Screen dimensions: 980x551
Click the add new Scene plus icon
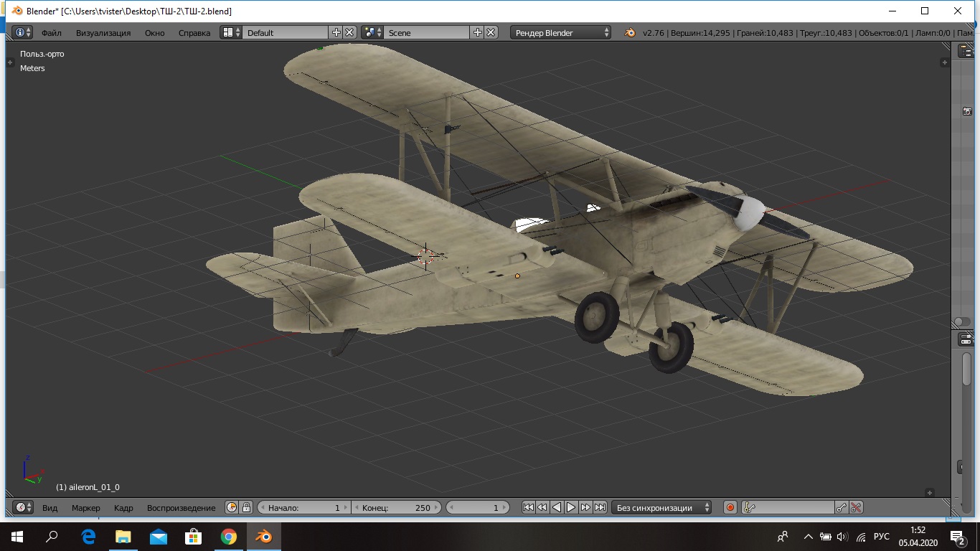click(x=478, y=32)
